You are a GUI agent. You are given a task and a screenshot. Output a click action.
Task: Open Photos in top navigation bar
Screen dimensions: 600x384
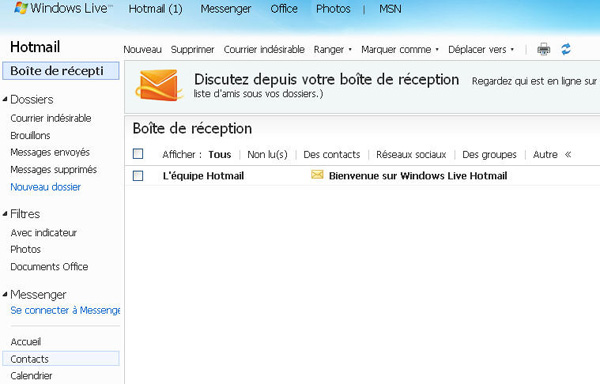[x=333, y=9]
